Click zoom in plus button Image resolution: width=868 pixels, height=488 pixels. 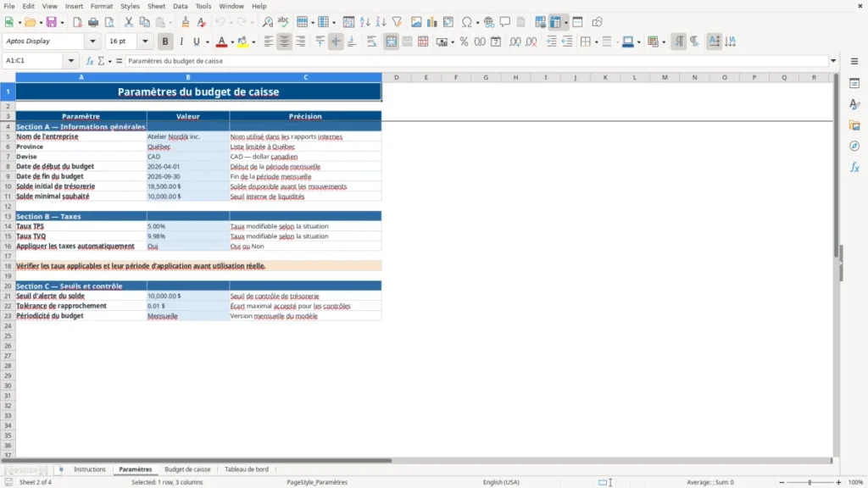[838, 482]
